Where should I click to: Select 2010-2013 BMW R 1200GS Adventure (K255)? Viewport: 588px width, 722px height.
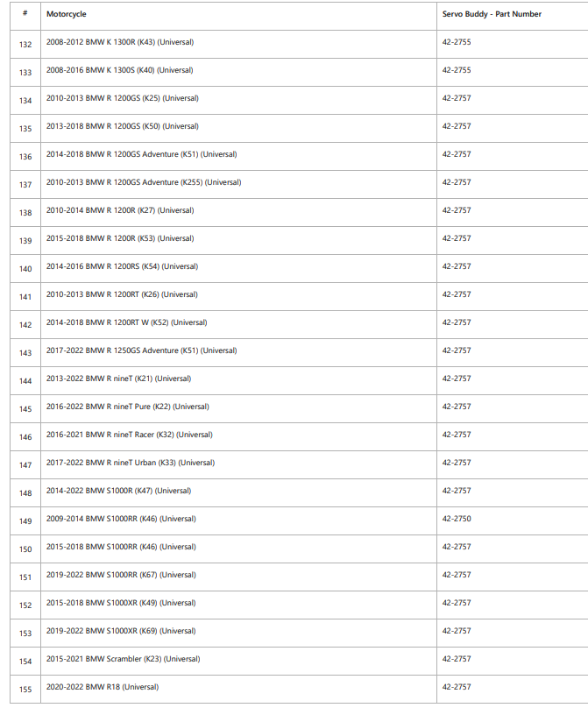click(x=144, y=182)
